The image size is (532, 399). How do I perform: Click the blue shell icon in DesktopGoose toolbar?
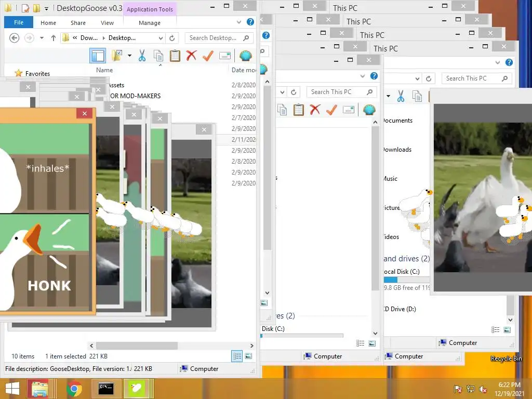[x=245, y=56]
